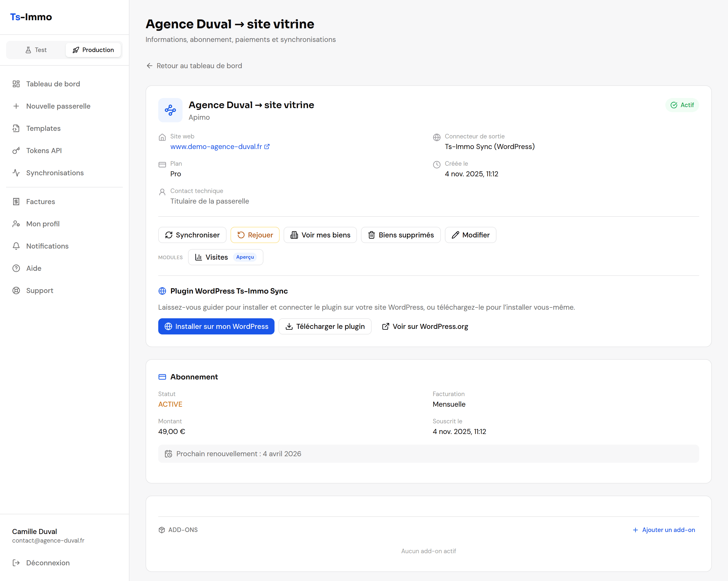The height and width of the screenshot is (581, 728).
Task: Click the Déconnexion logout icon
Action: pyautogui.click(x=16, y=563)
